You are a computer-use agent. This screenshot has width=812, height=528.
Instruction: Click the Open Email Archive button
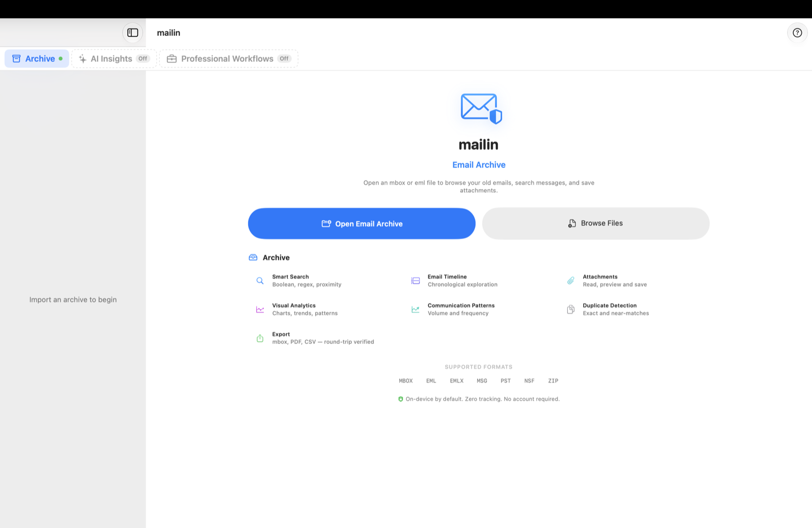(362, 223)
